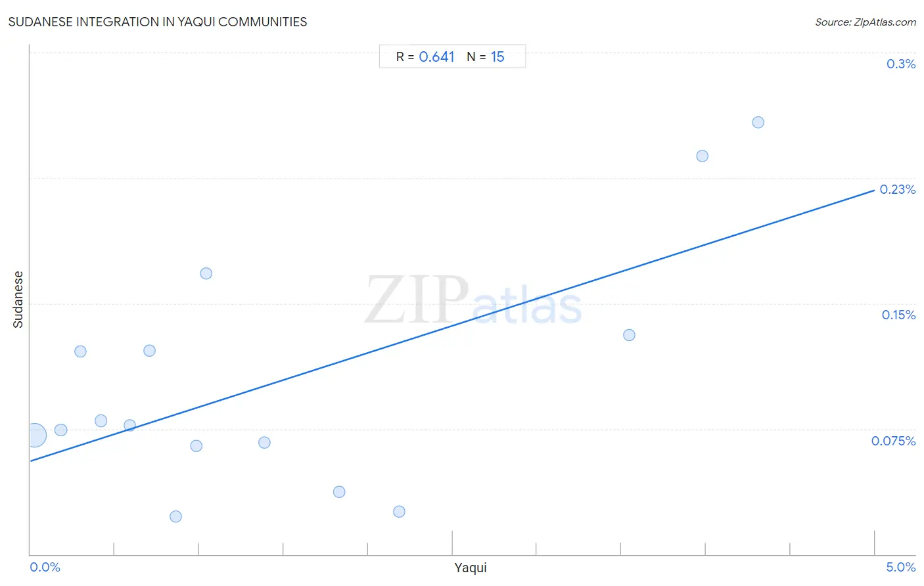
Task: Click the topmost right data point
Action: click(758, 122)
